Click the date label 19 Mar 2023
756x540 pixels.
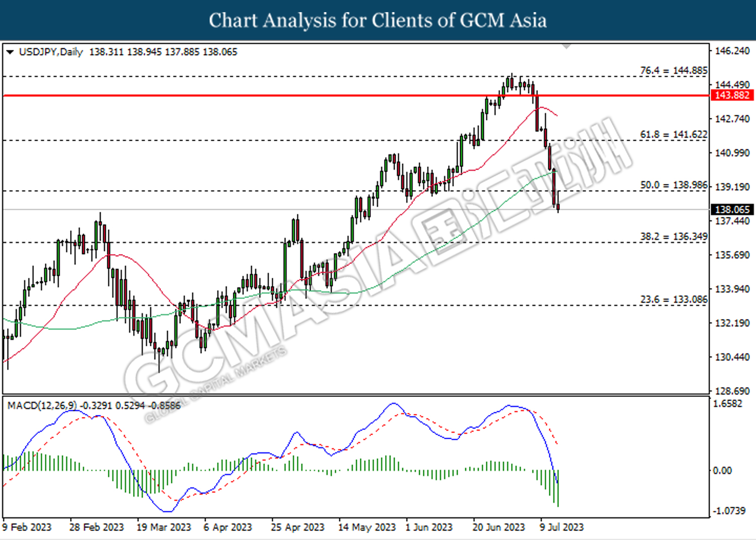pos(164,527)
